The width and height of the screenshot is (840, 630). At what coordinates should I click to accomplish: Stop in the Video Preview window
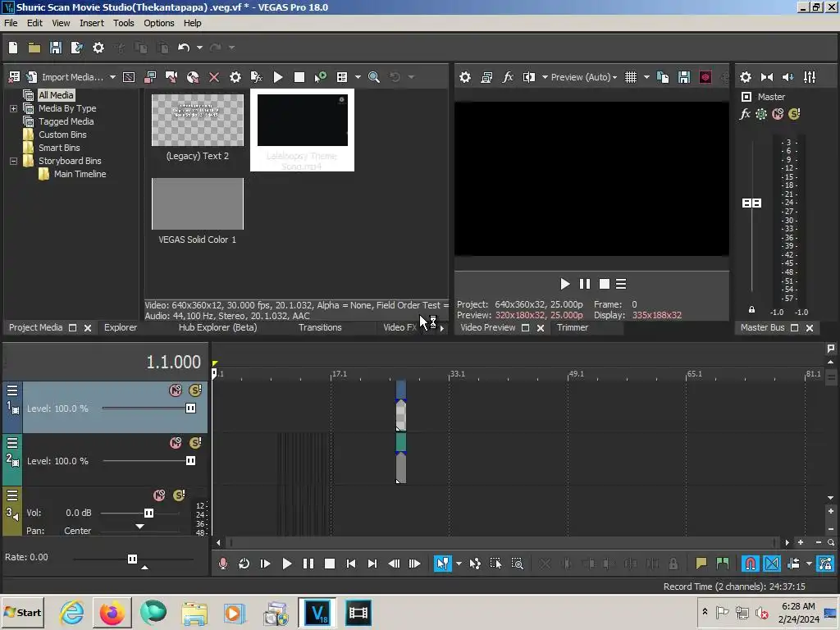[x=605, y=284]
